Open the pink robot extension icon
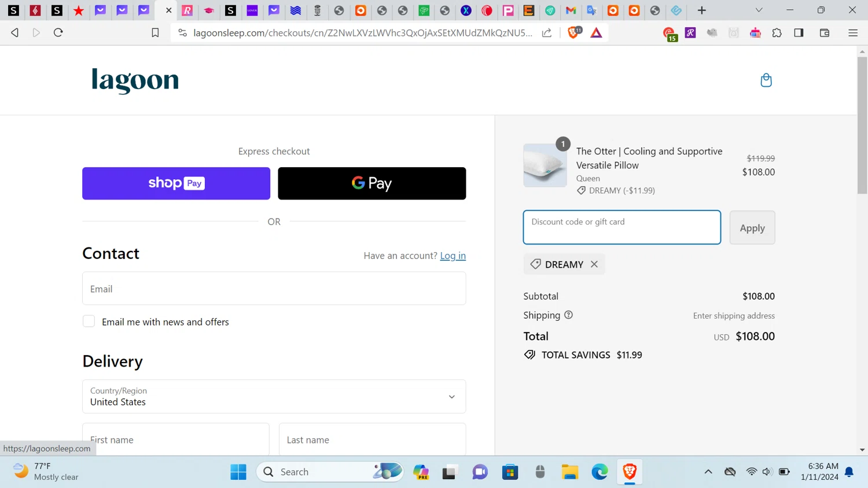Screen dimensions: 868x488 [755, 33]
